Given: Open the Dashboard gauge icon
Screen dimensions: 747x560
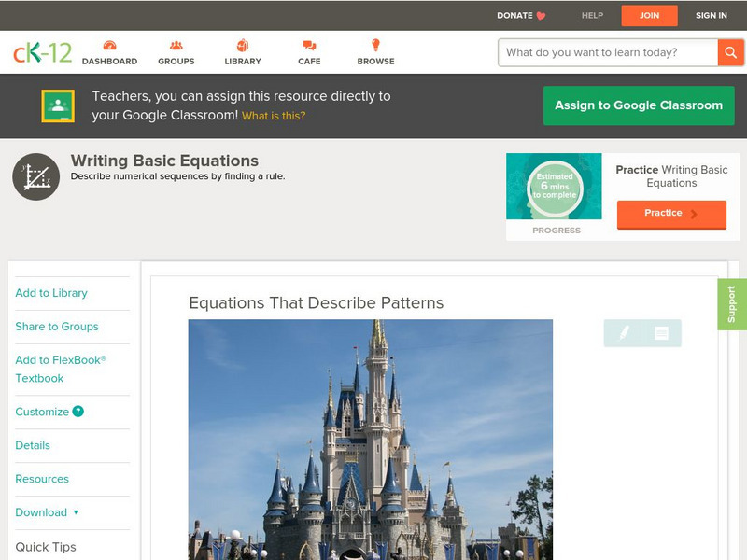Looking at the screenshot, I should pyautogui.click(x=109, y=45).
